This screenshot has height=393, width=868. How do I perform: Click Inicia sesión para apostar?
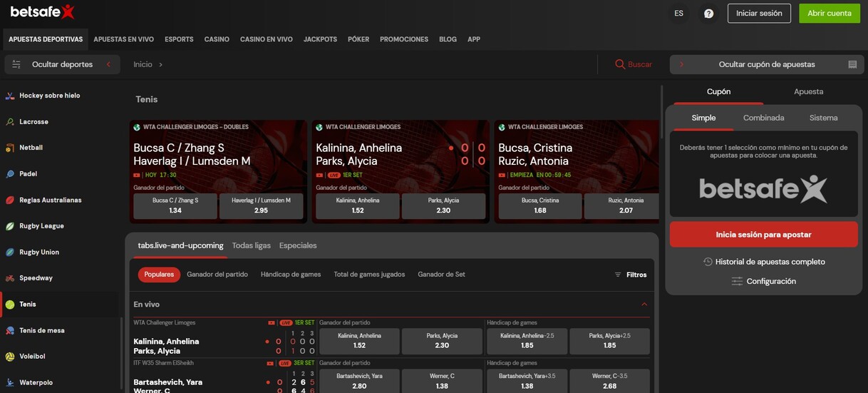pyautogui.click(x=763, y=234)
